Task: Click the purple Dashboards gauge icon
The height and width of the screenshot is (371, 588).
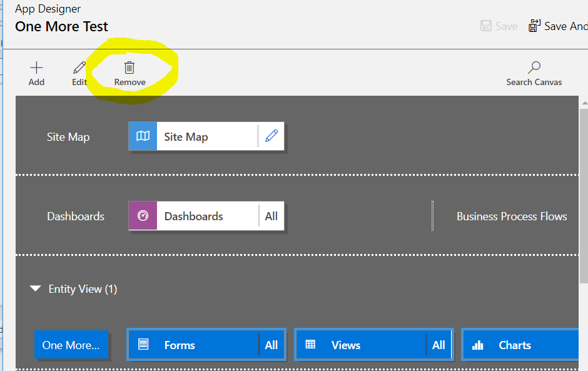Action: 143,216
